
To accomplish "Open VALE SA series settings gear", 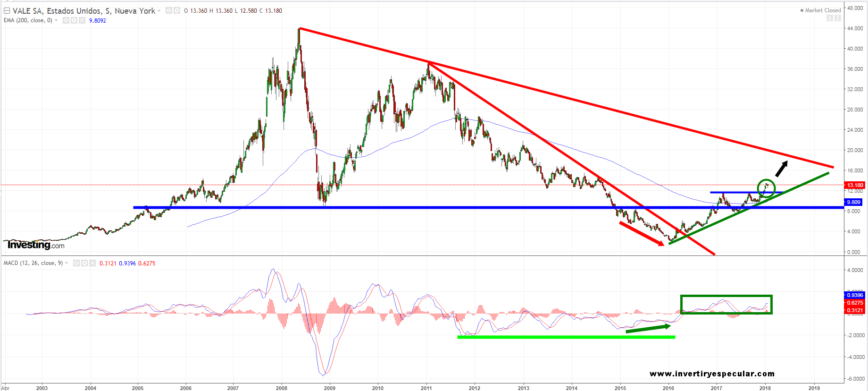I will (177, 10).
